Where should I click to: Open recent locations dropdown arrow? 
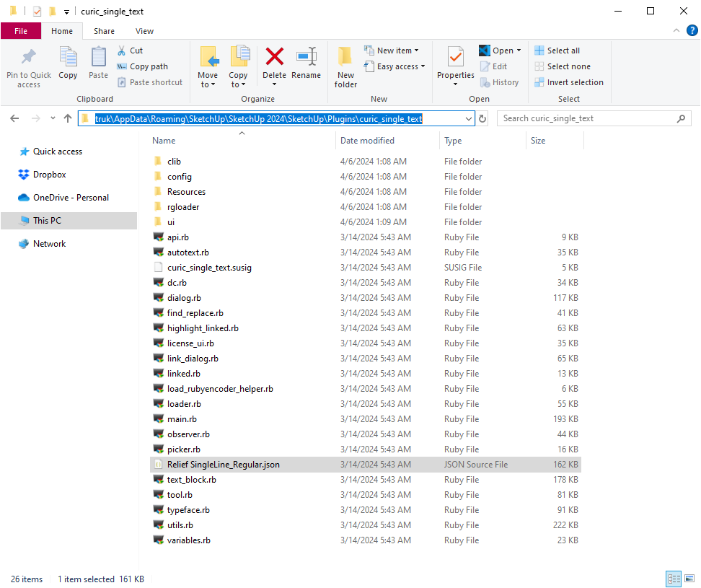(x=53, y=118)
